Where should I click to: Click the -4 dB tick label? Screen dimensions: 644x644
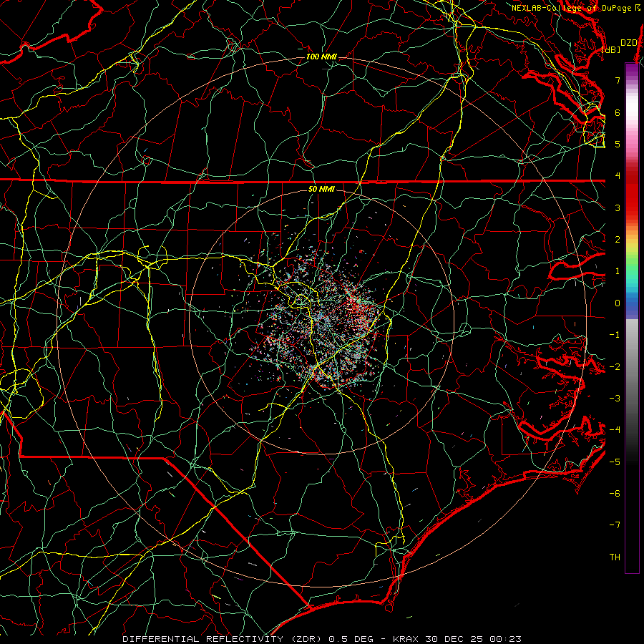(615, 430)
